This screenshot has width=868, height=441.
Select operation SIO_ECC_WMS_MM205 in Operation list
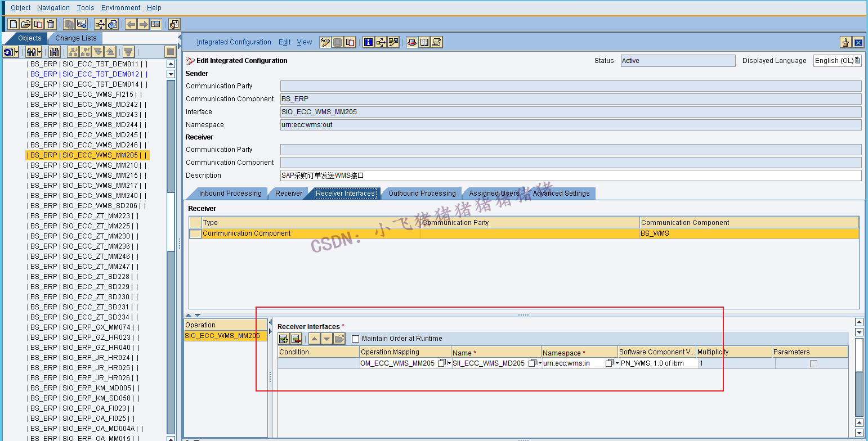[x=225, y=336]
